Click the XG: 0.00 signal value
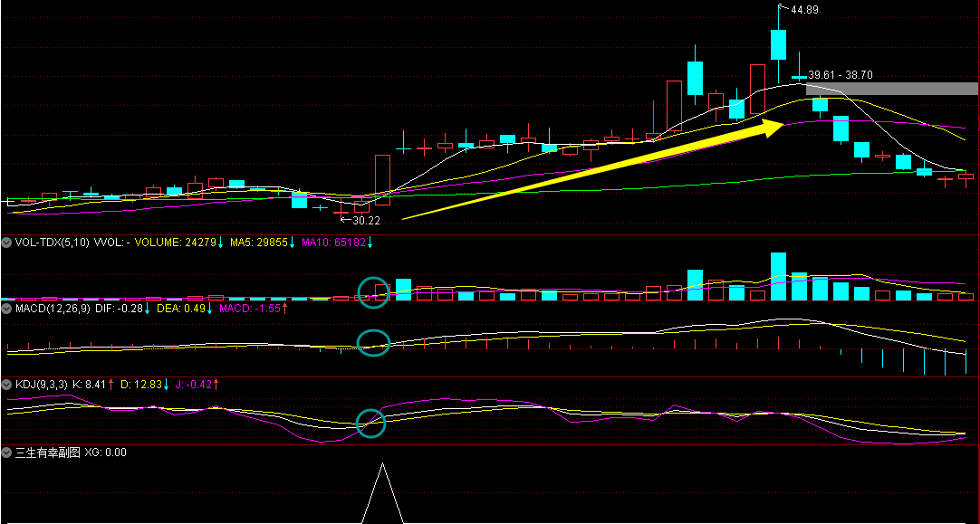This screenshot has width=980, height=524. point(106,453)
